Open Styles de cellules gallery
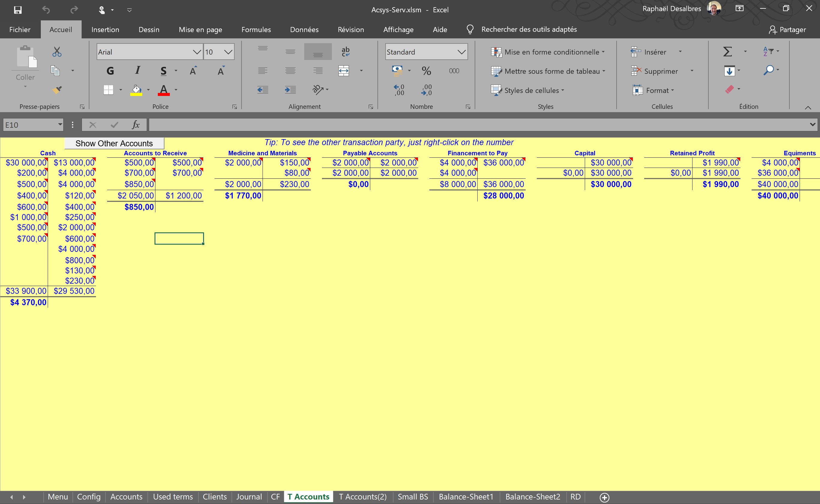This screenshot has width=820, height=504. point(527,90)
